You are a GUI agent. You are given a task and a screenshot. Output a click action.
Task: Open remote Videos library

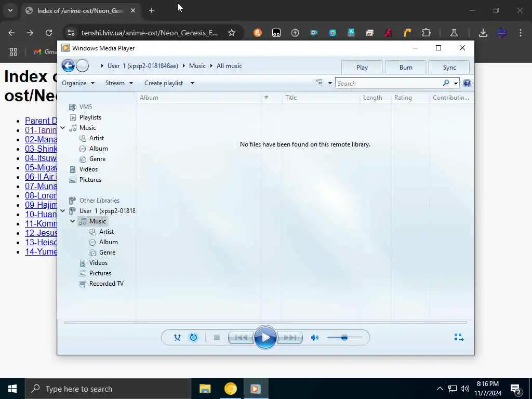click(x=98, y=263)
